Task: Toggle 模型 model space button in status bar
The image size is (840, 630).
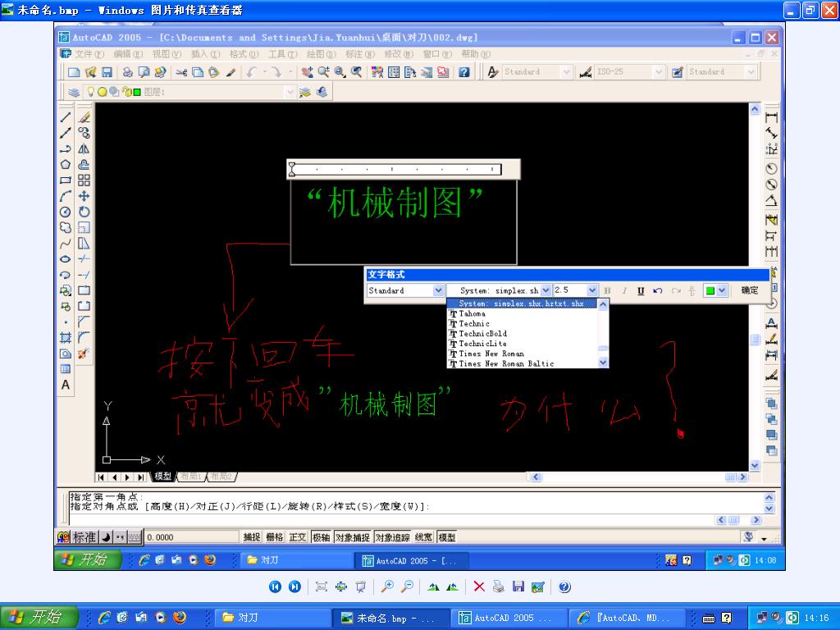Action: click(x=447, y=537)
